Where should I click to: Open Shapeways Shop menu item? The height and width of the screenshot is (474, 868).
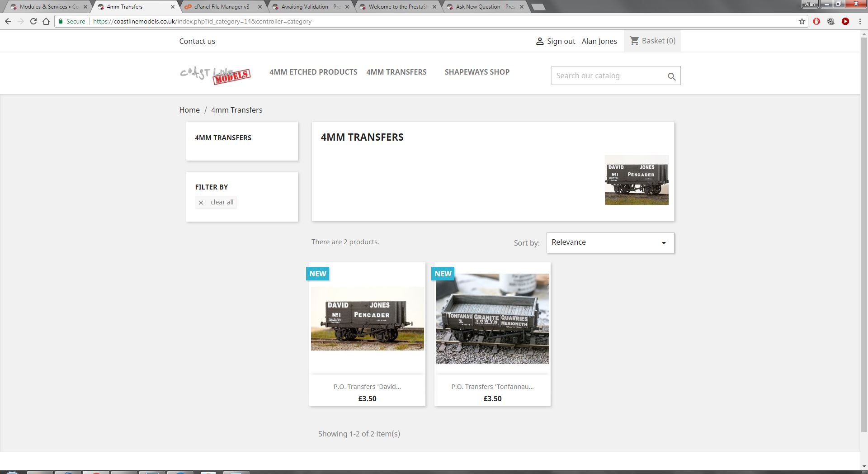[x=477, y=72]
